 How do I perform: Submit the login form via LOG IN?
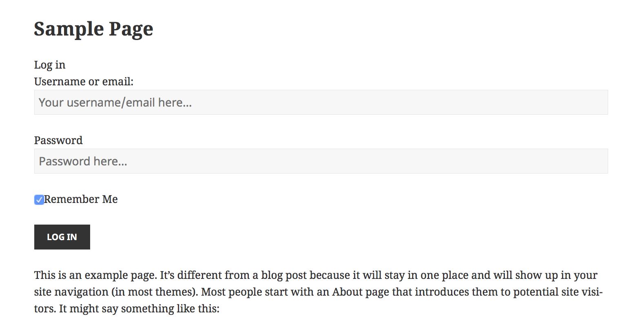tap(62, 237)
